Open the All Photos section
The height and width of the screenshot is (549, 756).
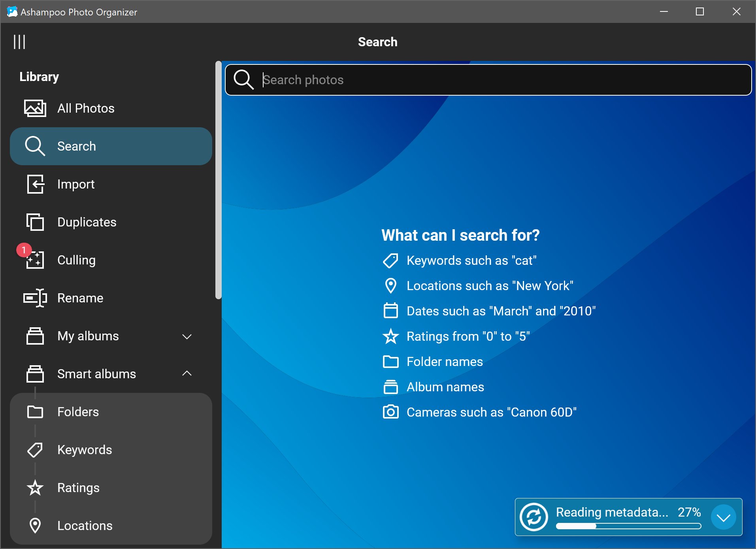click(x=111, y=108)
